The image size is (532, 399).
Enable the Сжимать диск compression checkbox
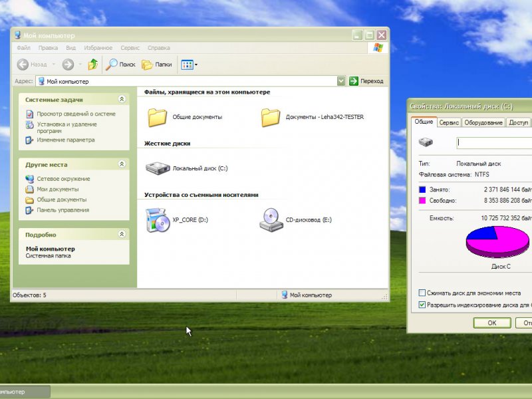[422, 293]
